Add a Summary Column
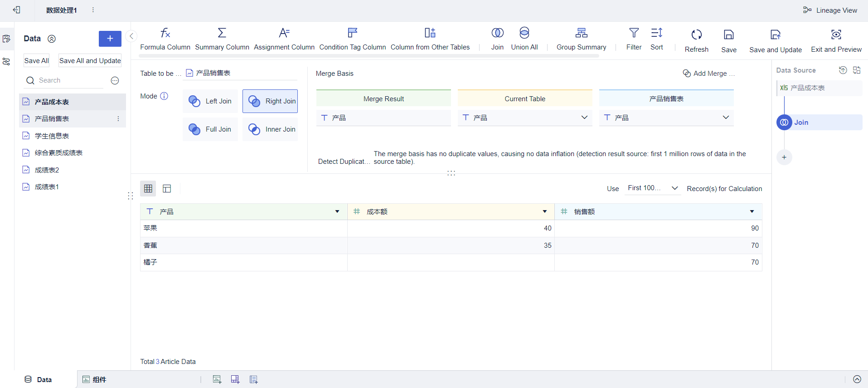868x388 pixels. coord(222,39)
